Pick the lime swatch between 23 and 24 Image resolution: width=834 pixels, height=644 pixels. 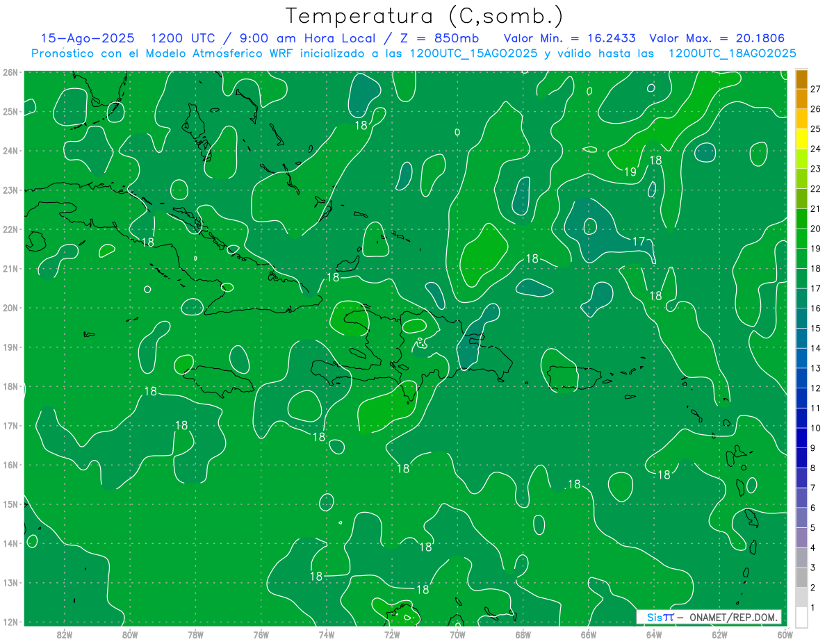tap(801, 158)
